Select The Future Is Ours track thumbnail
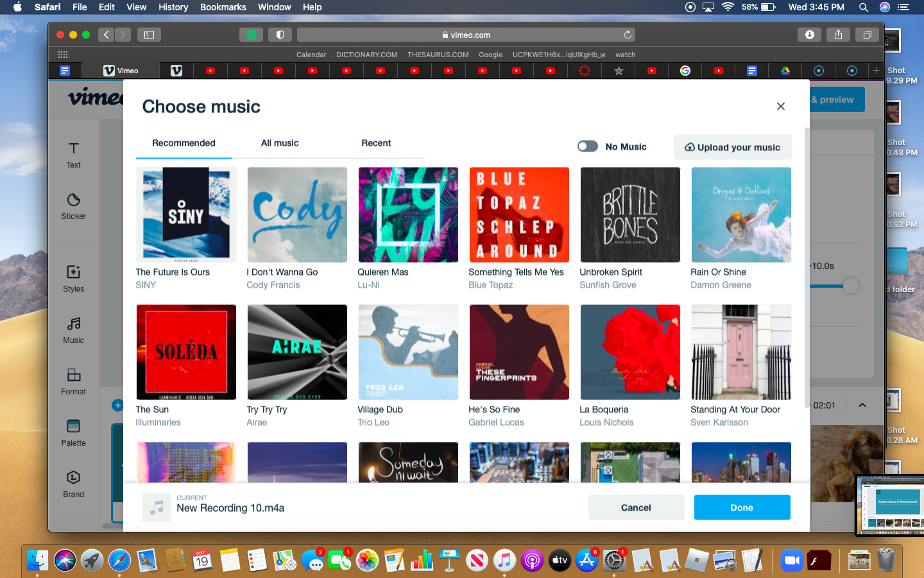 (x=186, y=215)
